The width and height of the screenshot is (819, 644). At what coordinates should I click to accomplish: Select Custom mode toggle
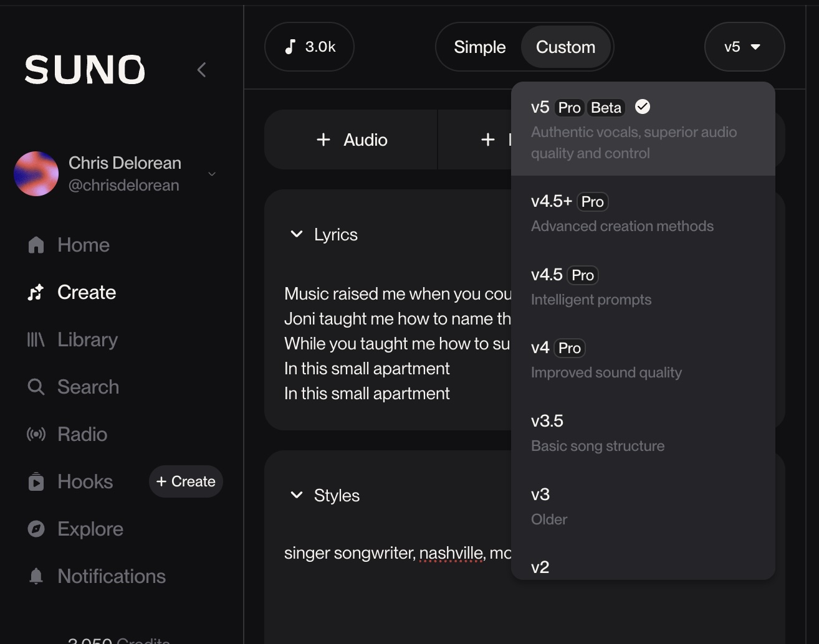565,47
